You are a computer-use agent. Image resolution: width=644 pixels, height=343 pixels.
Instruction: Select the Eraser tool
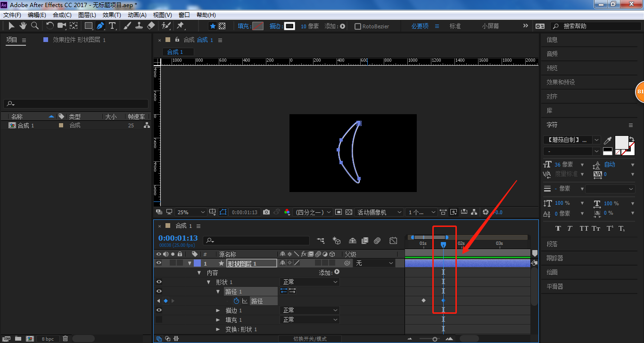(151, 26)
